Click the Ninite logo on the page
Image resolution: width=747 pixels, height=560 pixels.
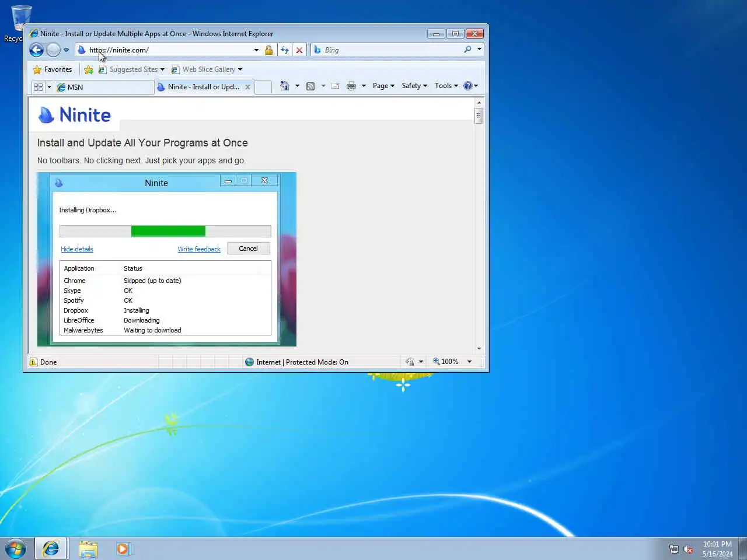coord(74,115)
